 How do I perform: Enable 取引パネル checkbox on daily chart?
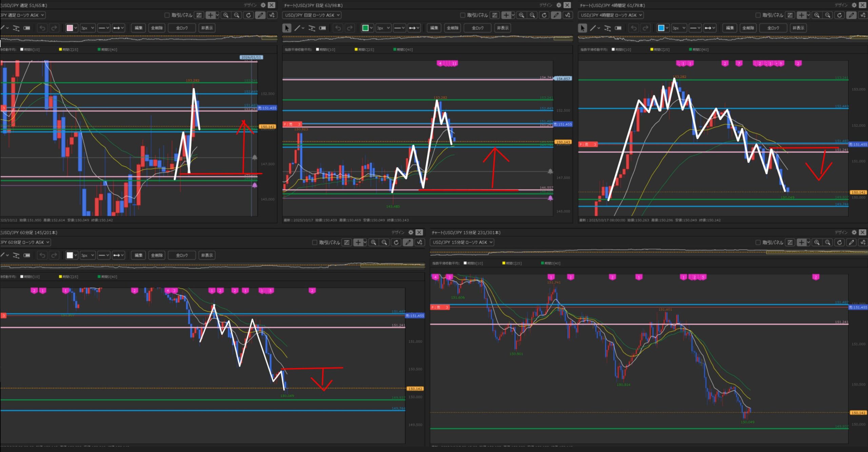tap(462, 15)
